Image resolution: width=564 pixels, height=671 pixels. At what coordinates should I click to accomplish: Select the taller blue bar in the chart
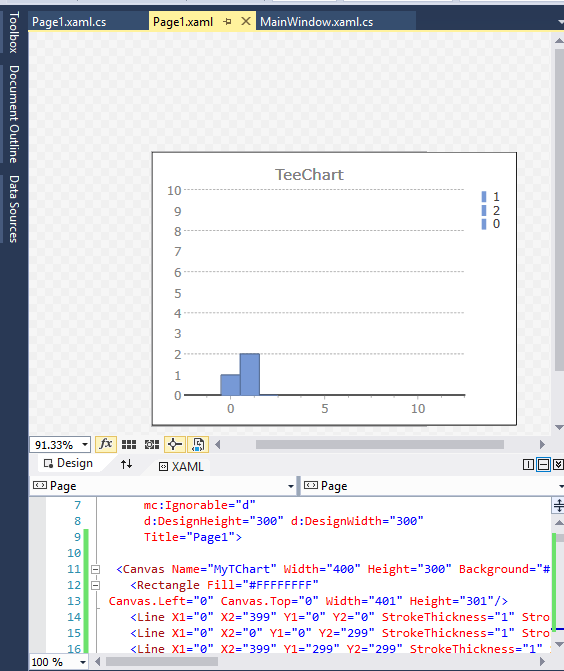249,374
